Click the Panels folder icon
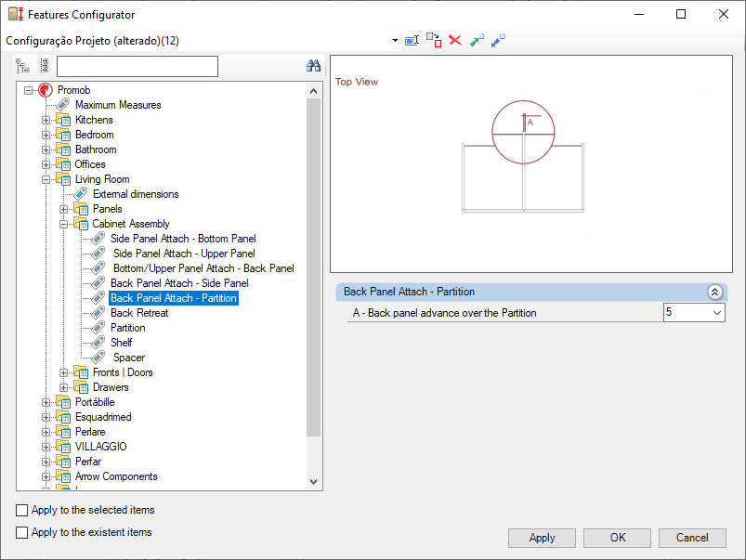 coord(81,209)
